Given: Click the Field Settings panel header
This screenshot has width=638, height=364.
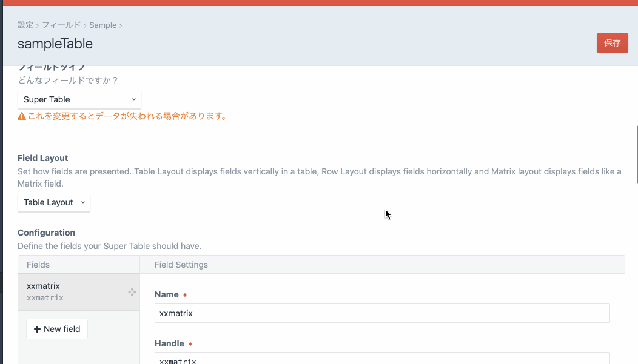Looking at the screenshot, I should click(182, 264).
